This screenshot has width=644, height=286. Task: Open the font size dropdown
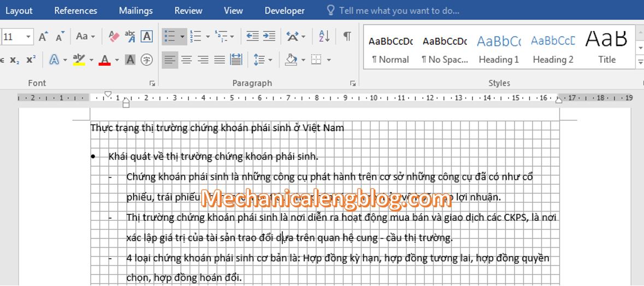[x=28, y=37]
